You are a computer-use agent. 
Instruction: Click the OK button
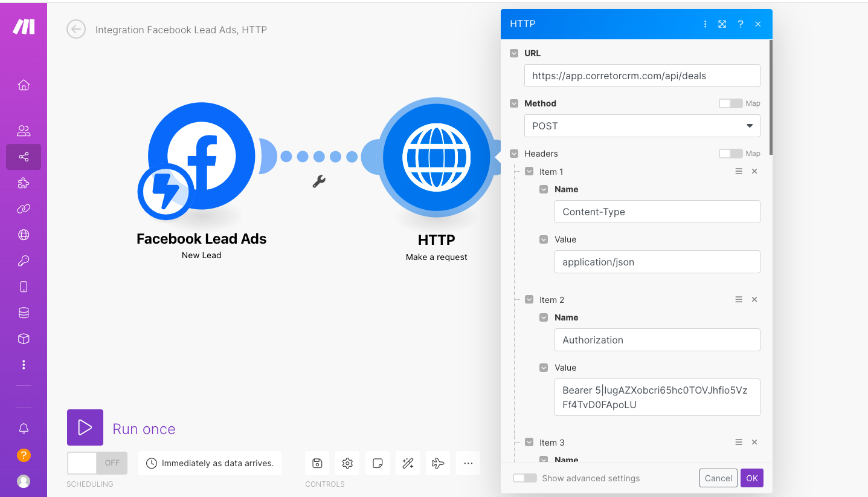[x=751, y=478]
